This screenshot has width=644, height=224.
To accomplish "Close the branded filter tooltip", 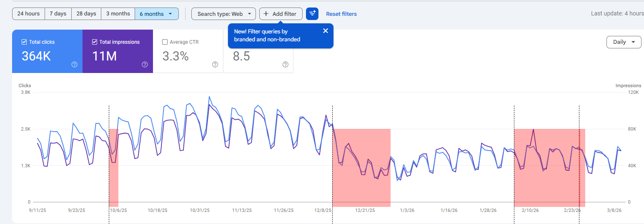I will pos(326,30).
